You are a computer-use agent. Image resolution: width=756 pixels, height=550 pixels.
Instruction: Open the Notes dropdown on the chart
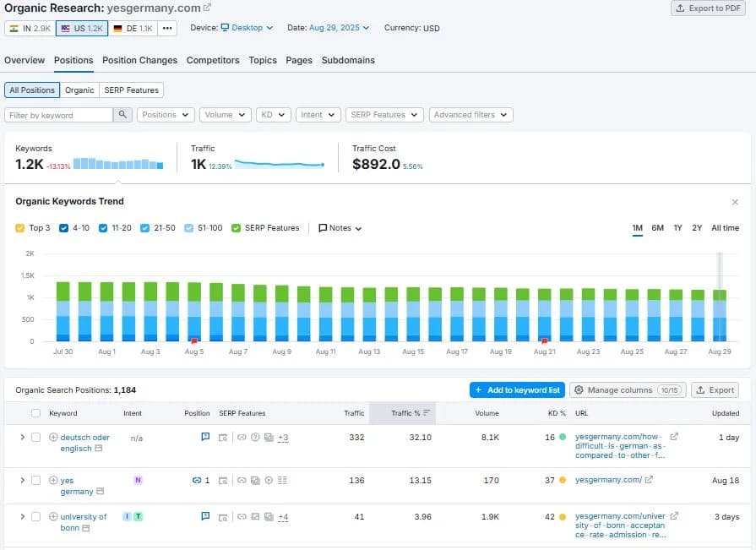click(340, 228)
